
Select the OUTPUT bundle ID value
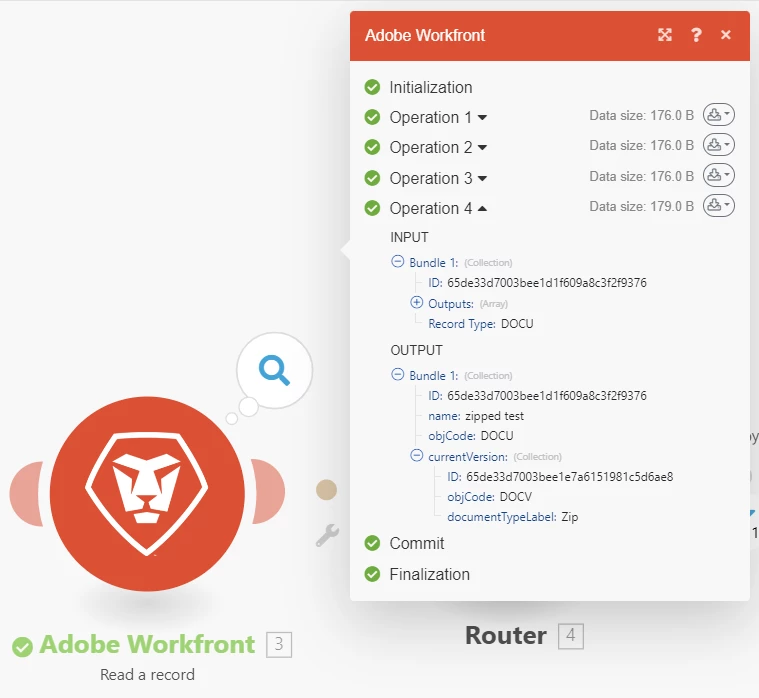(546, 396)
